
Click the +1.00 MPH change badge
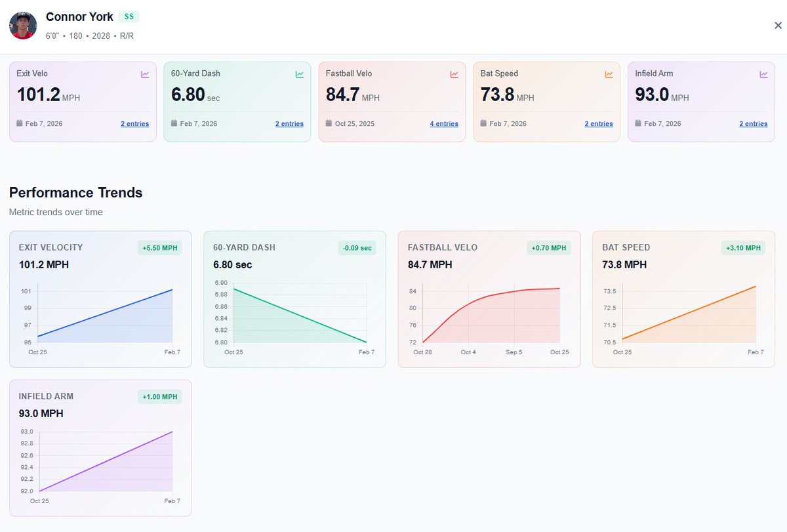point(160,397)
